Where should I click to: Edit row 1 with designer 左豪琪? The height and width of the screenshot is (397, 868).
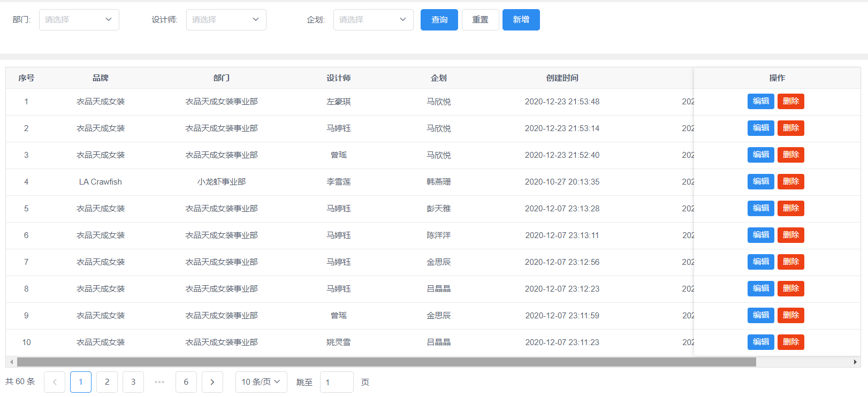(760, 101)
